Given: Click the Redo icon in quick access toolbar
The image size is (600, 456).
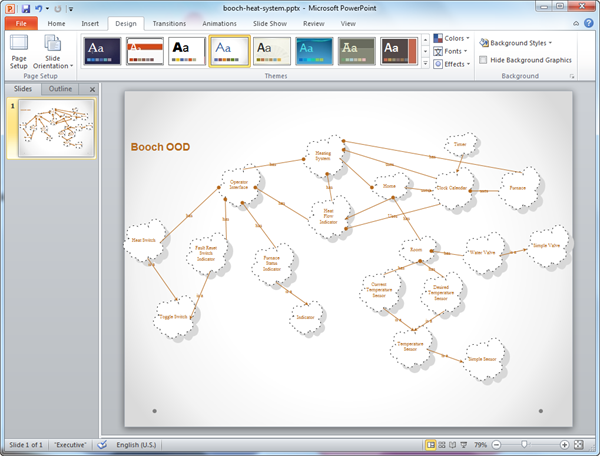Looking at the screenshot, I should pos(58,8).
